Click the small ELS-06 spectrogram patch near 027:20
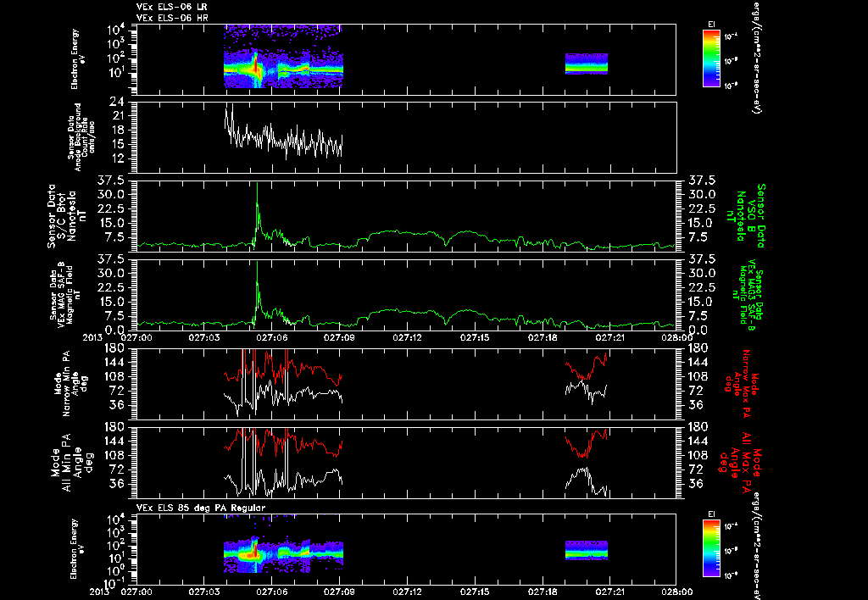The image size is (868, 600). point(587,64)
